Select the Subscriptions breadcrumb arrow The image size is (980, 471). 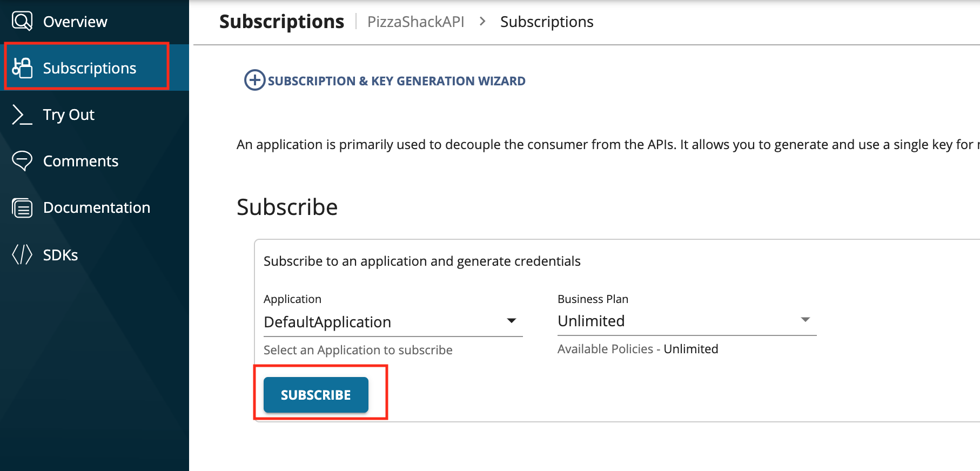click(x=482, y=22)
